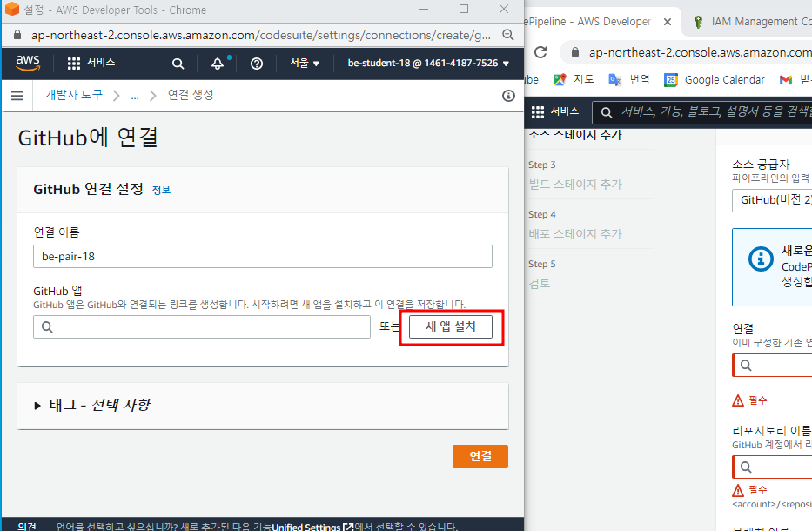
Task: Open the Google Translate bookmark
Action: pos(628,80)
